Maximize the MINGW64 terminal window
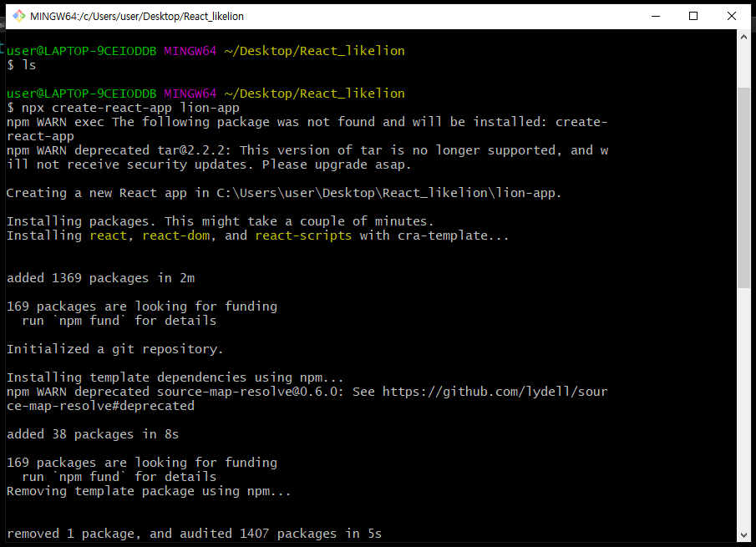756x547 pixels. tap(693, 16)
